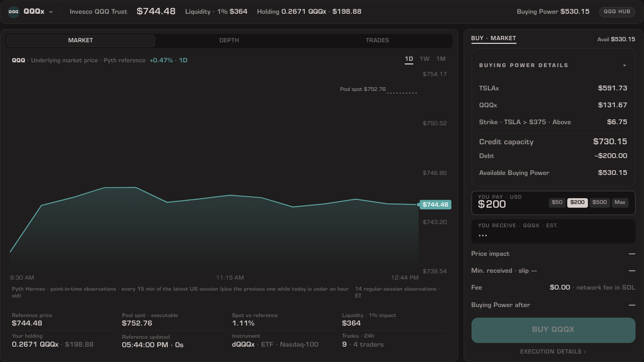Click the QQQx $131.67 buying power row

coord(553,105)
